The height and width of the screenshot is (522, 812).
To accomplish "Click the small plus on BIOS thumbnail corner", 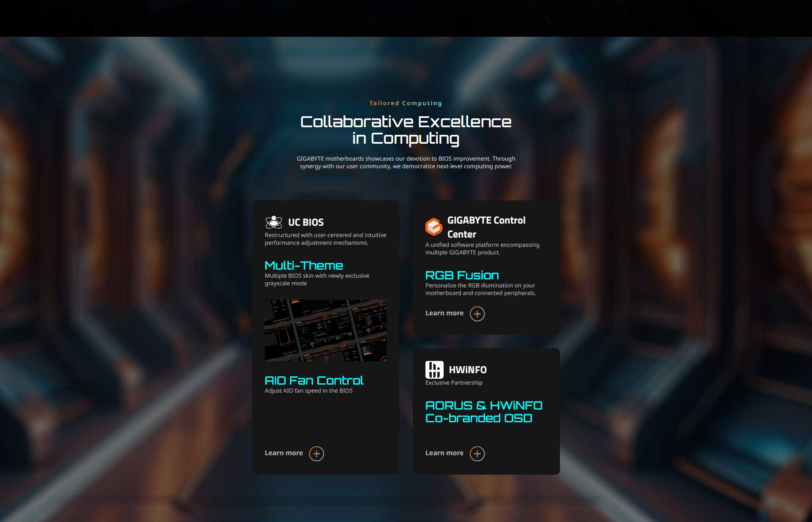I will (x=384, y=359).
